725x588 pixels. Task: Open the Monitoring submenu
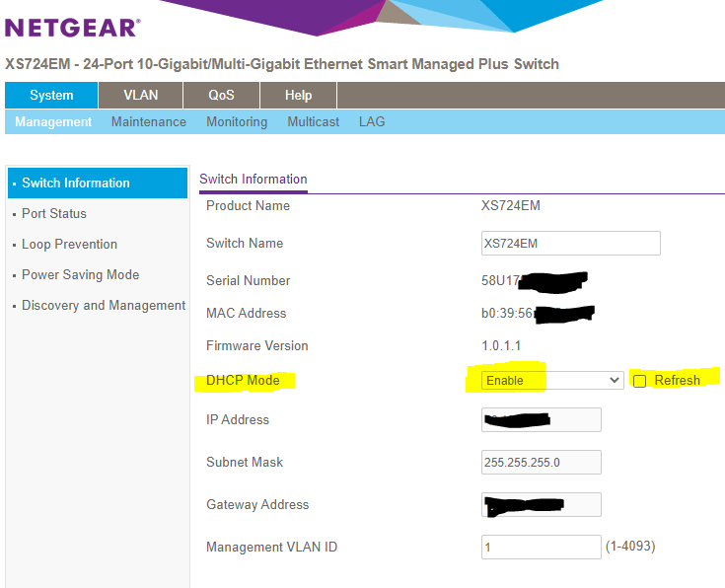pyautogui.click(x=237, y=122)
